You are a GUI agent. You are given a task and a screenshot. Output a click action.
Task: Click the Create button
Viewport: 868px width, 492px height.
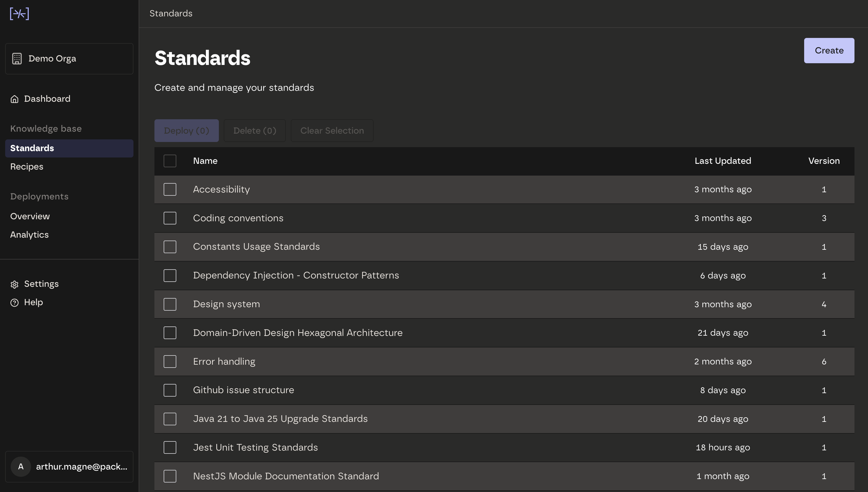tap(829, 50)
